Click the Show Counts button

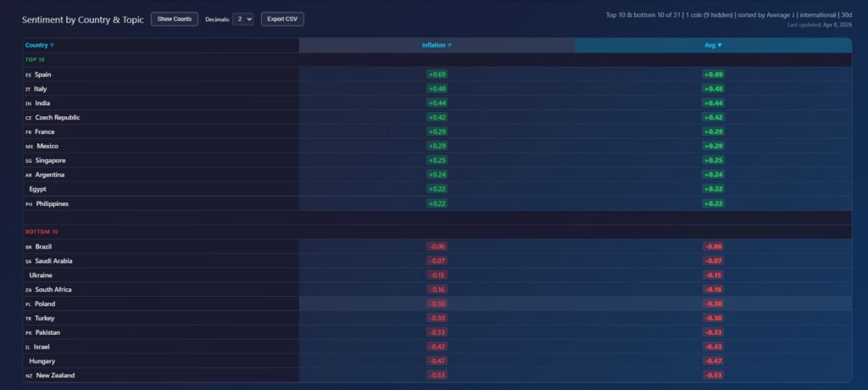[175, 19]
